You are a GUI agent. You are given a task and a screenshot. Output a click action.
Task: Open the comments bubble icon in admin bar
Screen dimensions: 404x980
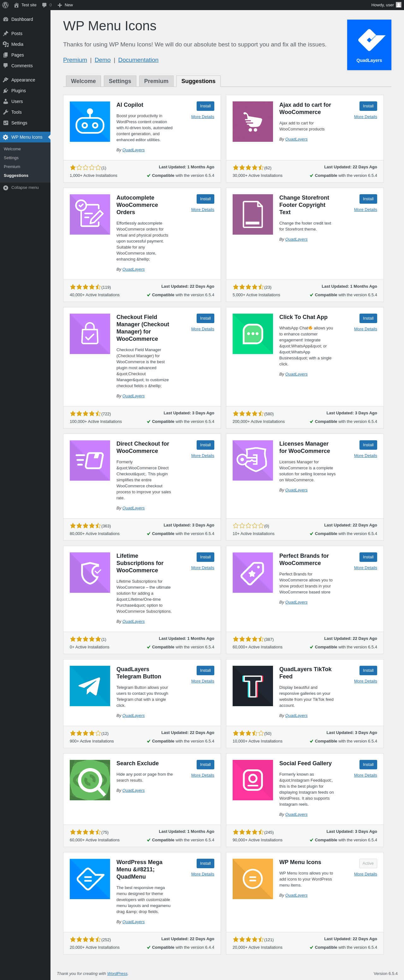[45, 5]
